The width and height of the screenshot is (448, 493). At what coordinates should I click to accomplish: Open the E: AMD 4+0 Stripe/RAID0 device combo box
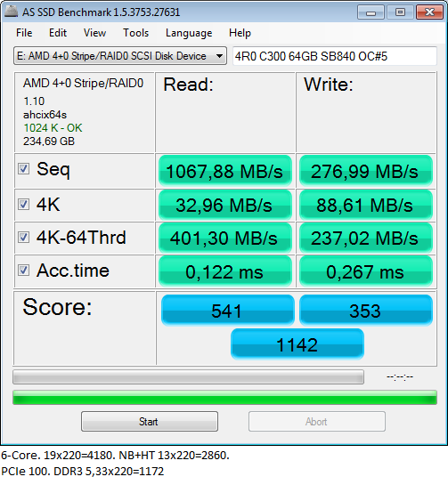(x=120, y=56)
